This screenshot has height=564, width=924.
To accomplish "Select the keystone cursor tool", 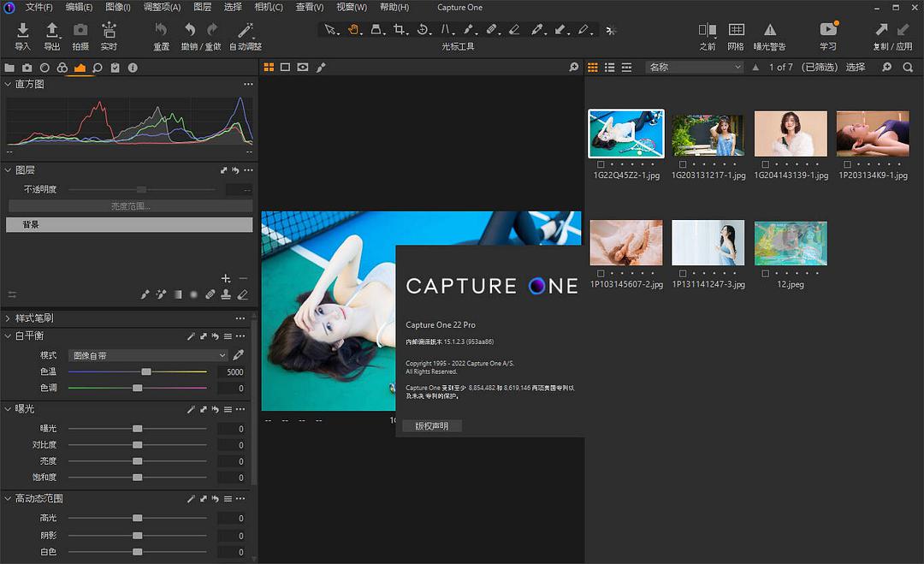I will click(x=446, y=29).
